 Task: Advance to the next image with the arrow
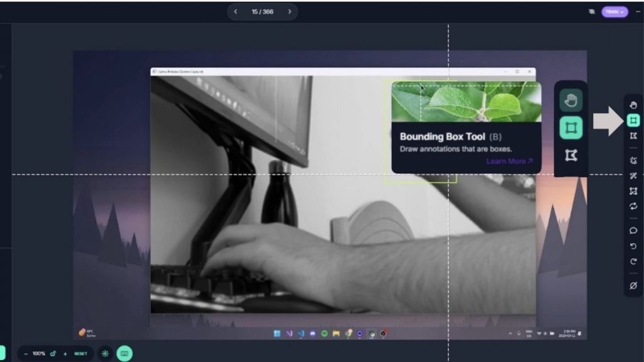[289, 11]
